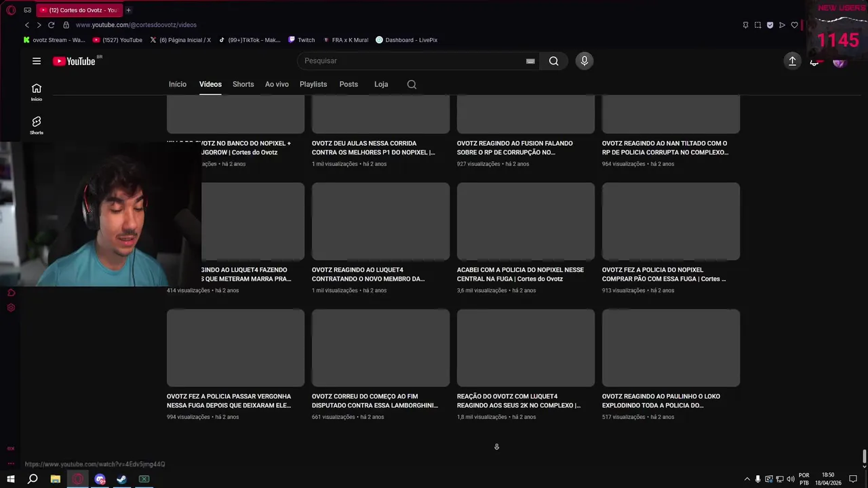The height and width of the screenshot is (488, 868).
Task: Click the YouTube logo
Action: (x=75, y=61)
